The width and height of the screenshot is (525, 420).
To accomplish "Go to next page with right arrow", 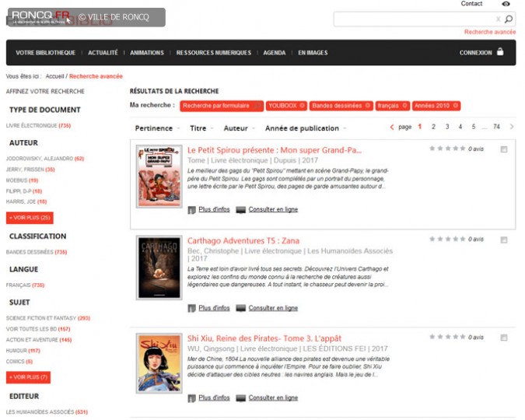I will 512,127.
